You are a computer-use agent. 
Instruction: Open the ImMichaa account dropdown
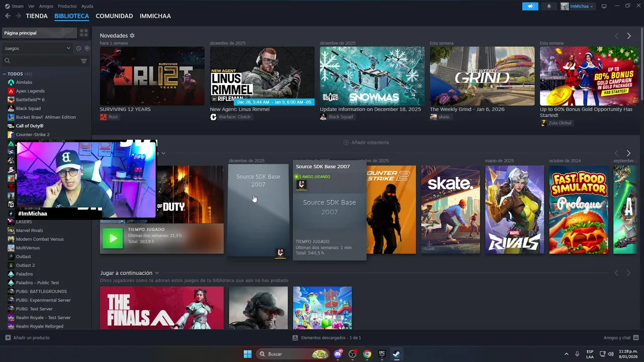point(578,6)
